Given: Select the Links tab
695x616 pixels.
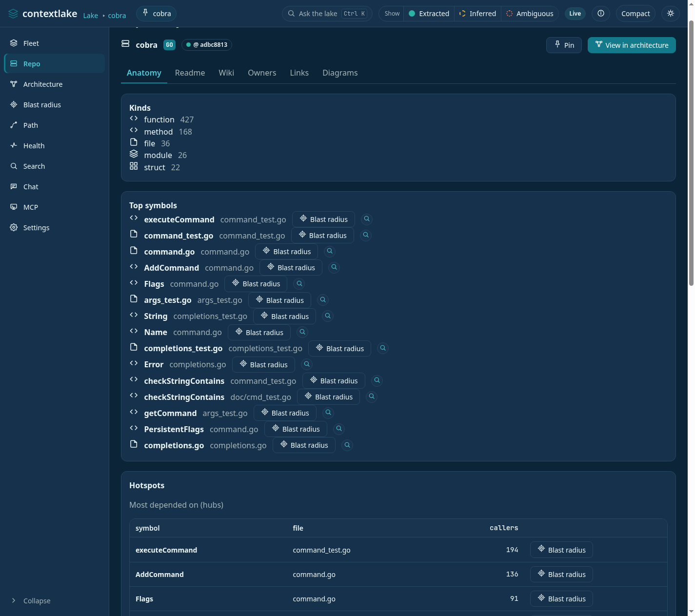Looking at the screenshot, I should click(x=299, y=73).
